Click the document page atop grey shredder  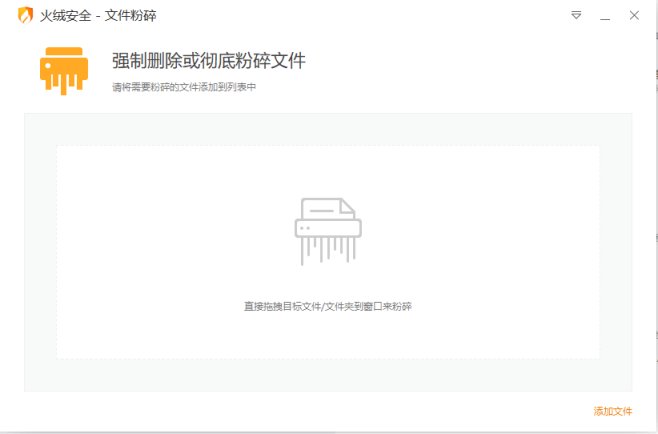[328, 209]
